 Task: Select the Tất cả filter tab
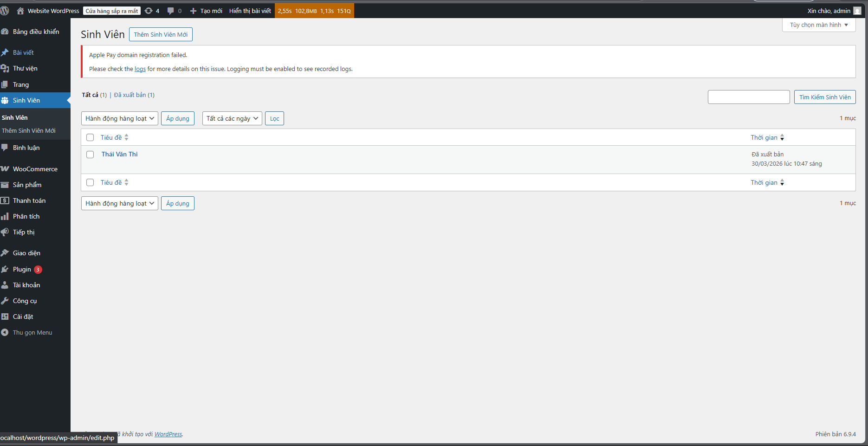click(90, 95)
